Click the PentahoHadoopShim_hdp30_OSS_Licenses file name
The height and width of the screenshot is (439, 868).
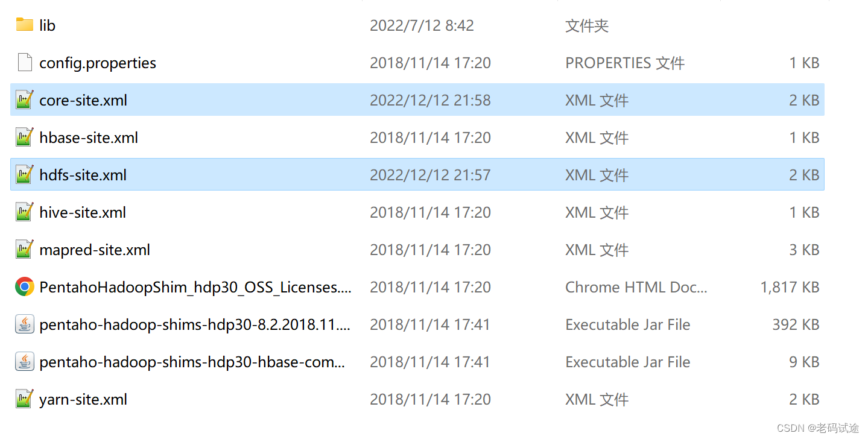click(194, 287)
